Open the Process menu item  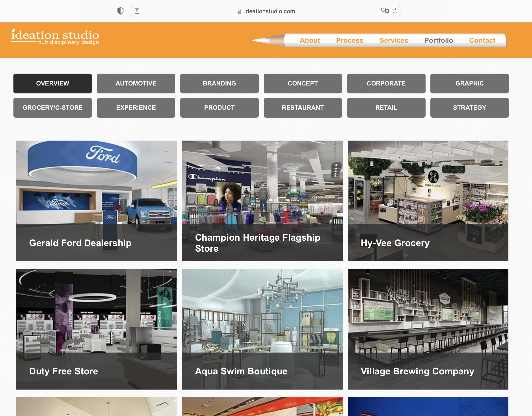(349, 40)
